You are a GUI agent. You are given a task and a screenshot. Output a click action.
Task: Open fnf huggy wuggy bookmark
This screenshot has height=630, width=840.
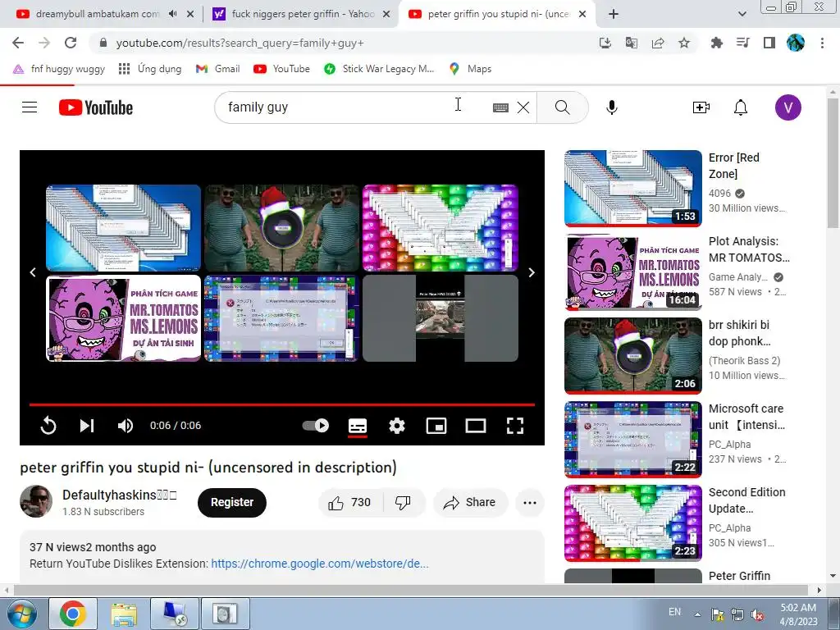[59, 69]
